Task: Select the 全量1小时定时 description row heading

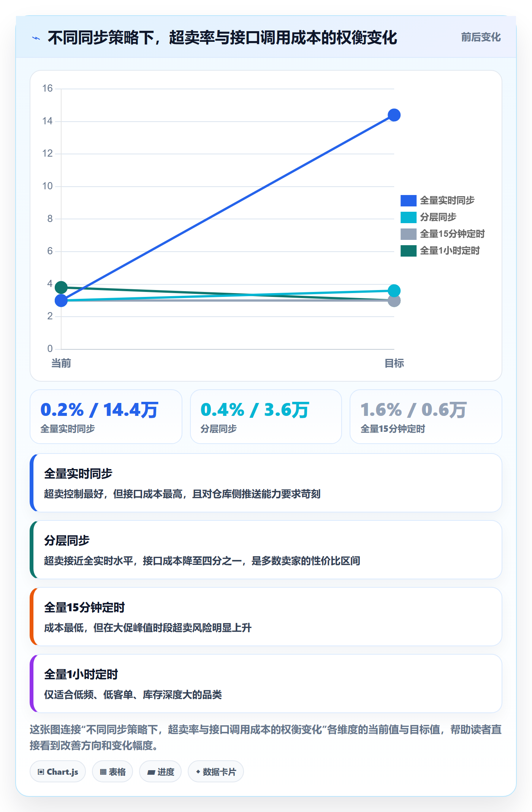Action: (81, 674)
